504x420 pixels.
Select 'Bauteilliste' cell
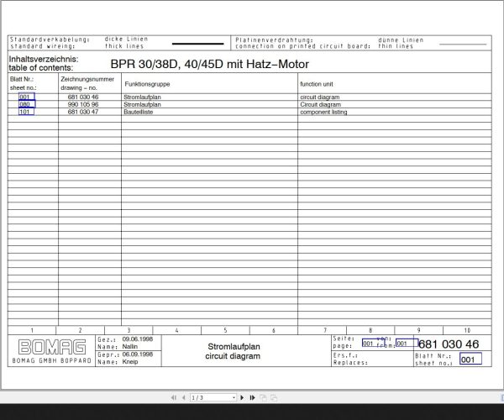(x=139, y=112)
